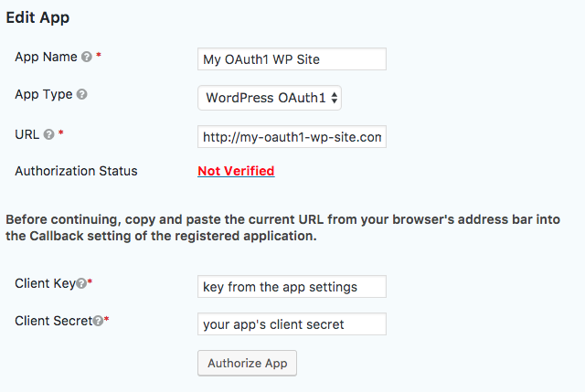This screenshot has height=392, width=585.
Task: Click the Client Key help icon
Action: coord(80,284)
